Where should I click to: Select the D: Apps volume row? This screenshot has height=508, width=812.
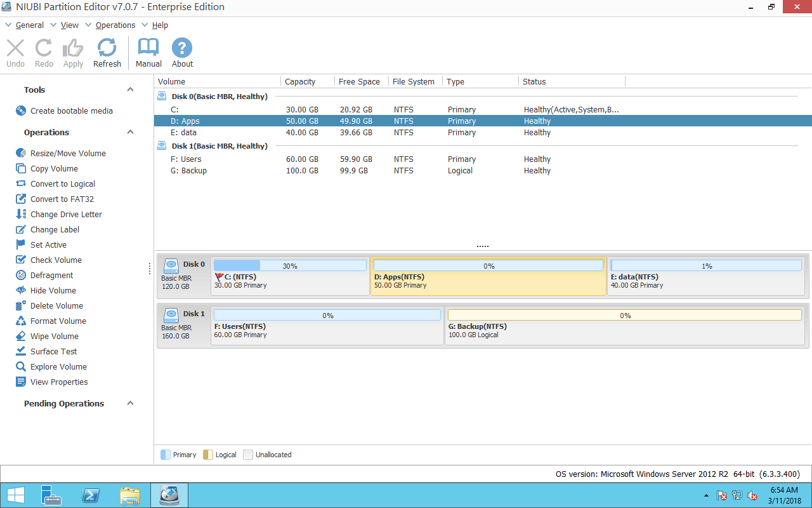[483, 121]
